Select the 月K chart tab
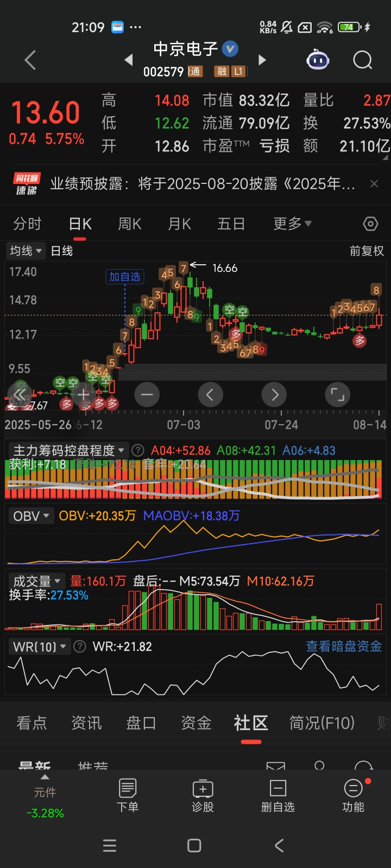The width and height of the screenshot is (391, 868). coord(179,224)
